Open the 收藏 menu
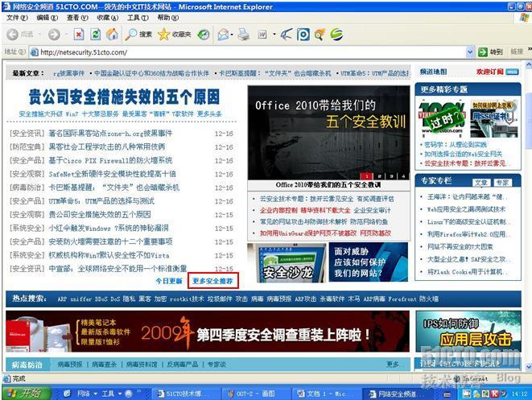This screenshot has width=532, height=400. tap(108, 18)
